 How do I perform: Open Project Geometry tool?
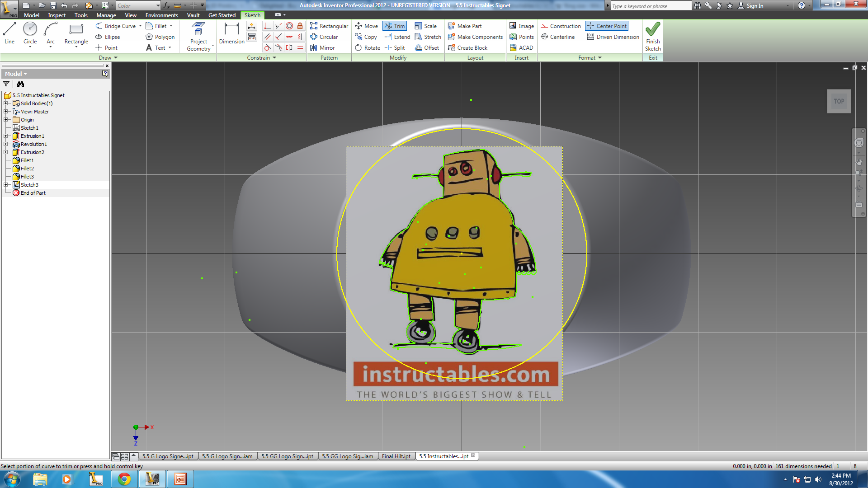click(x=198, y=36)
